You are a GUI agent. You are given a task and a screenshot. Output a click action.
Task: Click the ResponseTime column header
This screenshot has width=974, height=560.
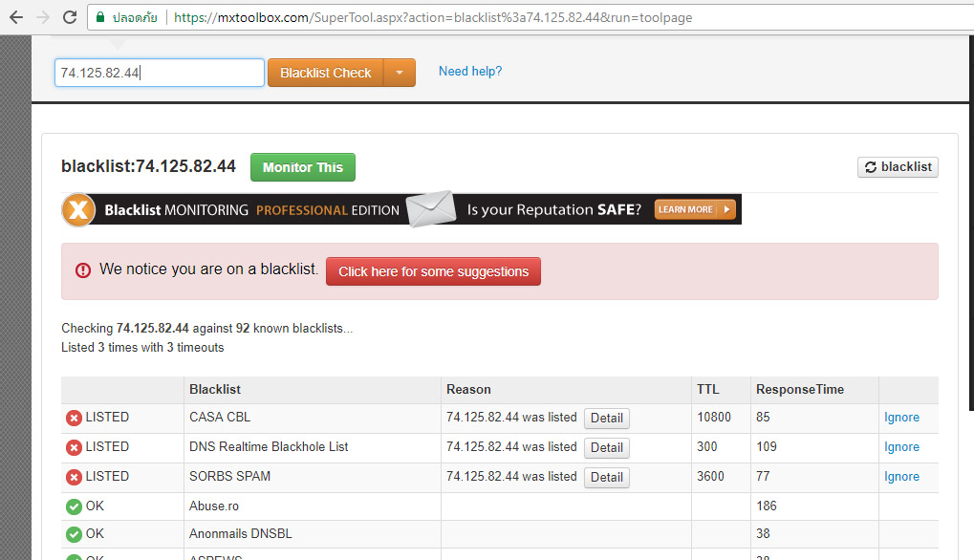tap(799, 389)
